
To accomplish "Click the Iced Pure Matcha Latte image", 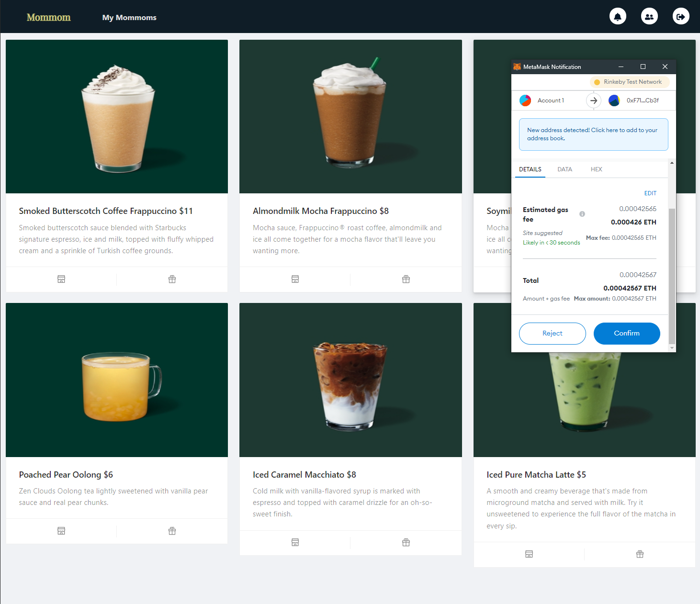I will coord(585,404).
